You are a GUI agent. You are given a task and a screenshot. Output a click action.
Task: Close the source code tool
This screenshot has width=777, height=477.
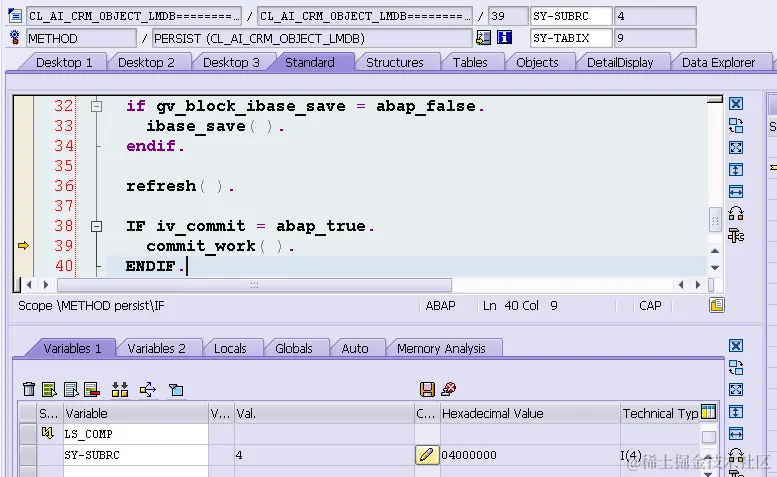[x=736, y=104]
